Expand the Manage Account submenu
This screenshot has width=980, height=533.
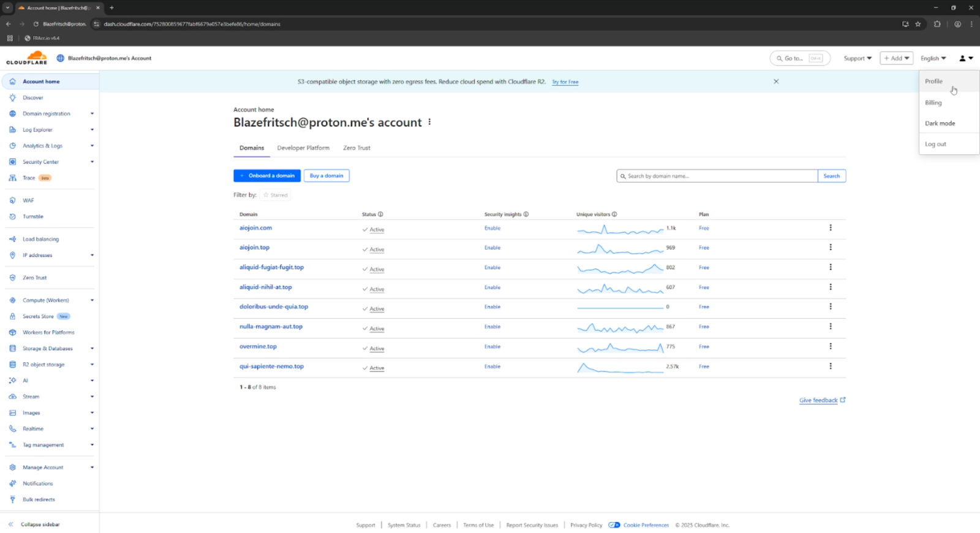click(x=92, y=468)
